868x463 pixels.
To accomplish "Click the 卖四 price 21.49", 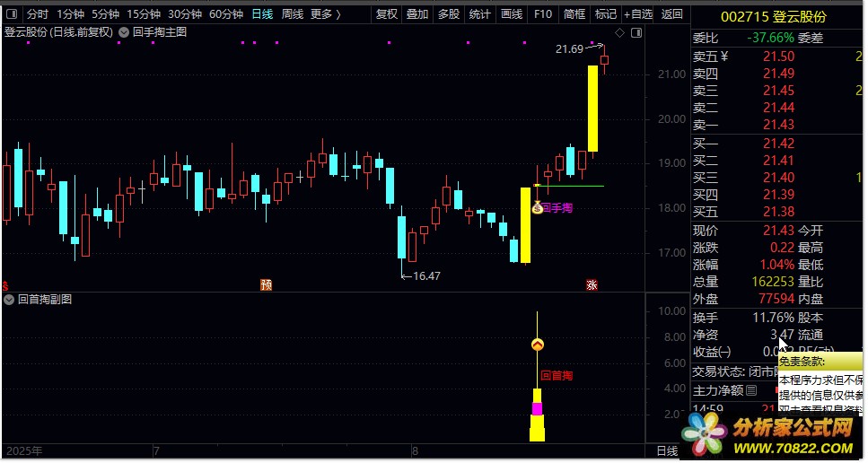I will coord(778,74).
